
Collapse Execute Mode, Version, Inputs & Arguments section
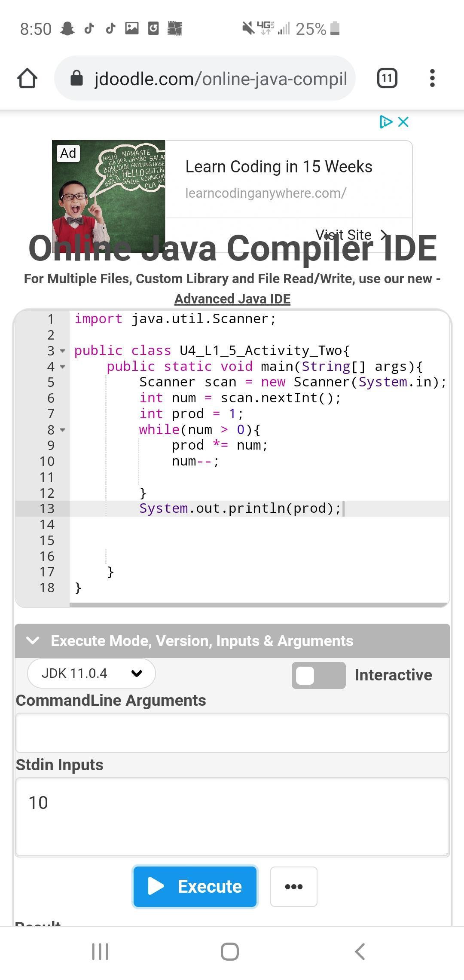click(33, 640)
